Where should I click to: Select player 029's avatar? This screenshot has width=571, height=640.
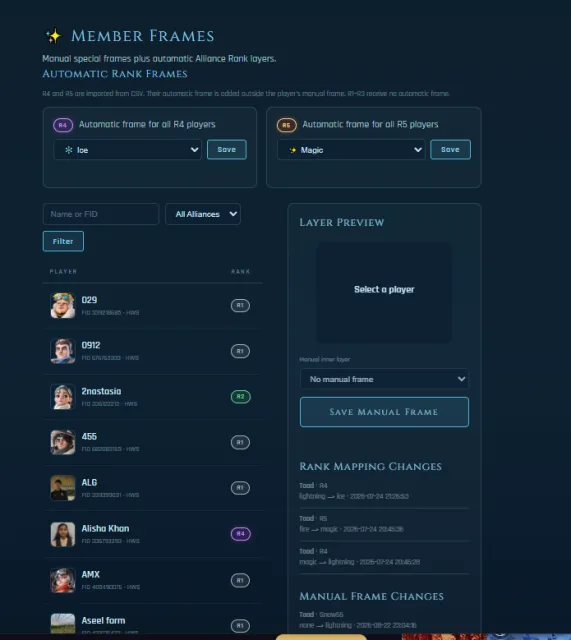coord(62,305)
